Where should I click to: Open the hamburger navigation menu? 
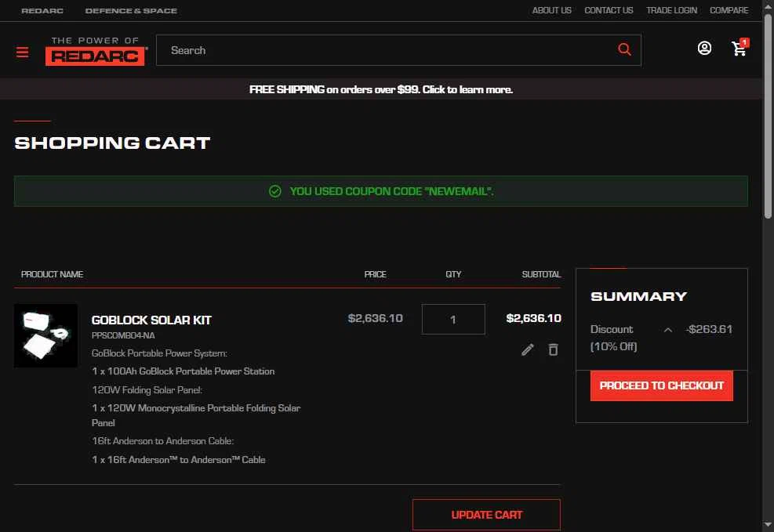point(22,52)
